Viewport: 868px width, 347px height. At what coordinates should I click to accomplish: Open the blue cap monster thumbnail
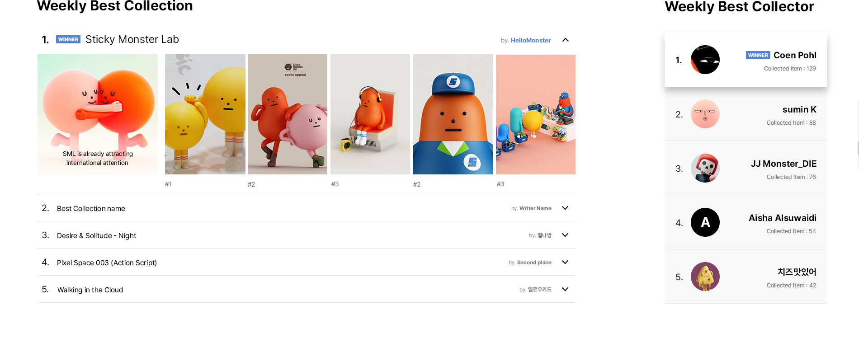pyautogui.click(x=453, y=114)
